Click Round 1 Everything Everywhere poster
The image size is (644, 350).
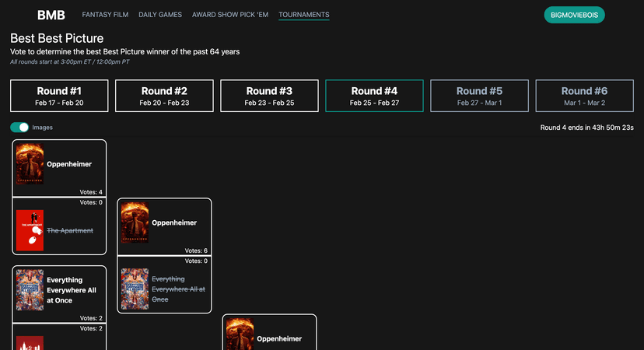tap(30, 290)
